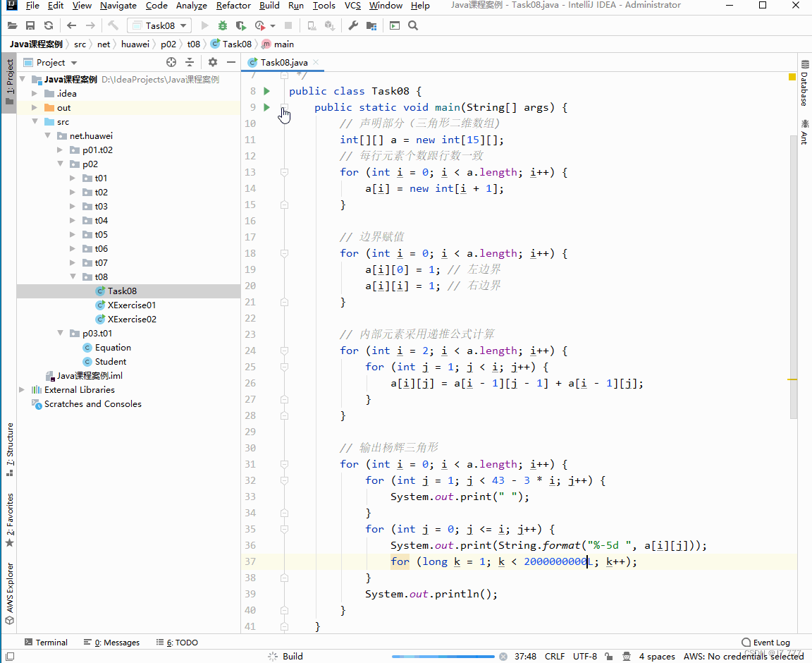
Task: Open the project folder toolbar icon
Action: pyautogui.click(x=13, y=25)
